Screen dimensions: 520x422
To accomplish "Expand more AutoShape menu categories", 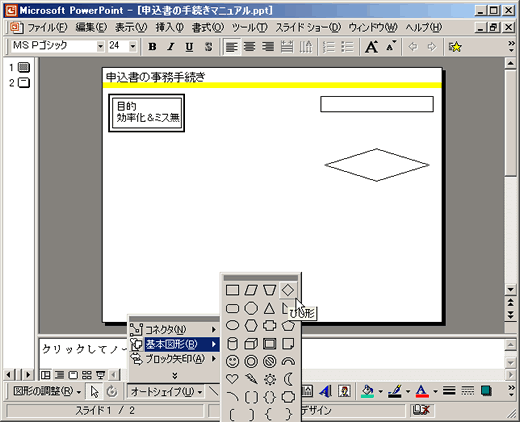I will click(174, 376).
